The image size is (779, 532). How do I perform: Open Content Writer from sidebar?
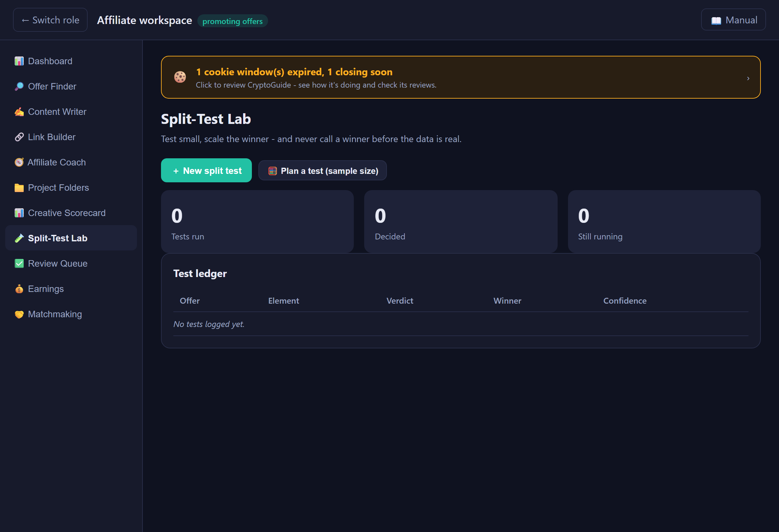tap(71, 112)
